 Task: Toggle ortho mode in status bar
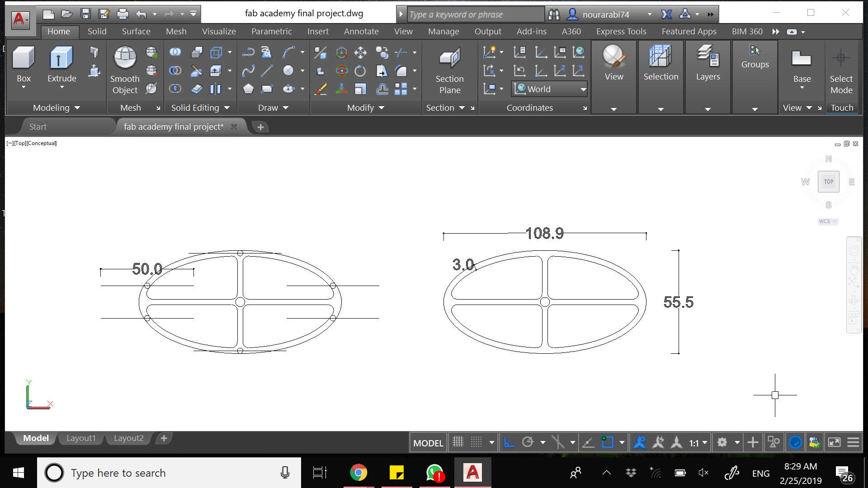pyautogui.click(x=509, y=442)
